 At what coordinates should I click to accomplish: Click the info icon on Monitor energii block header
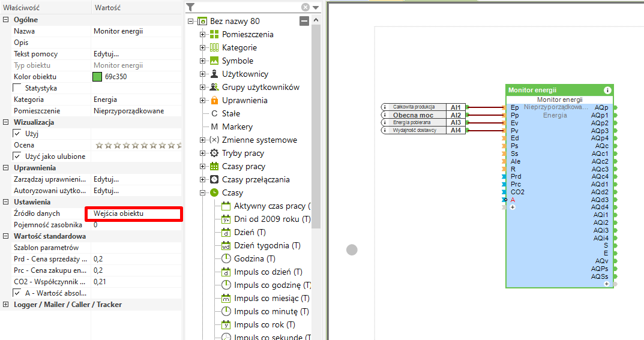tap(607, 90)
